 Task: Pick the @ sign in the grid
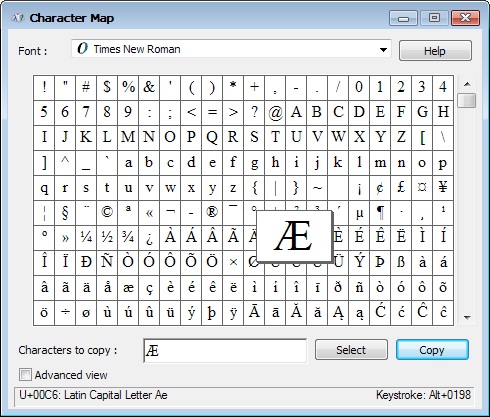(x=275, y=113)
